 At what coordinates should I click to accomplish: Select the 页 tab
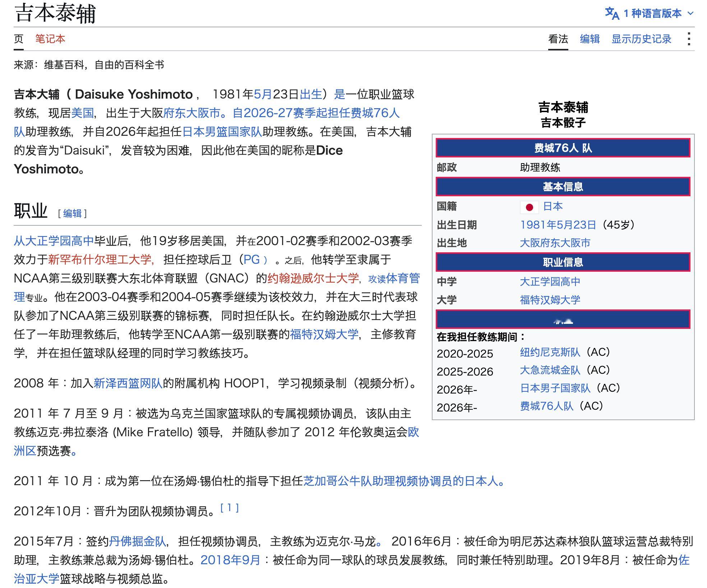point(19,39)
